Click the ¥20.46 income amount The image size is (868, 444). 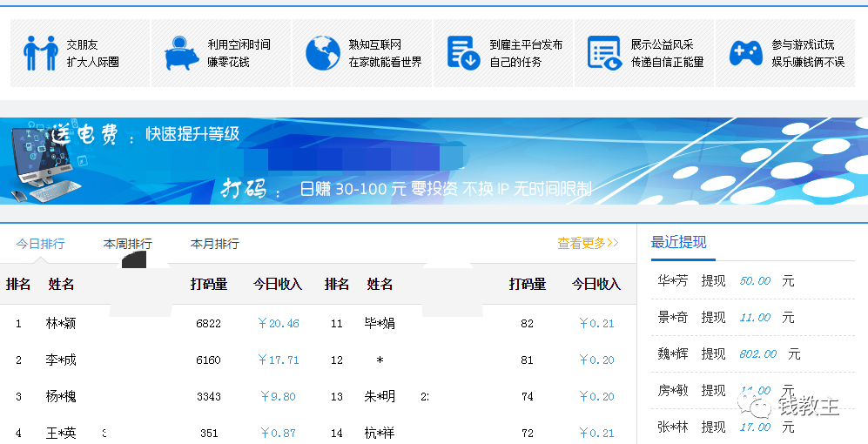click(x=279, y=324)
